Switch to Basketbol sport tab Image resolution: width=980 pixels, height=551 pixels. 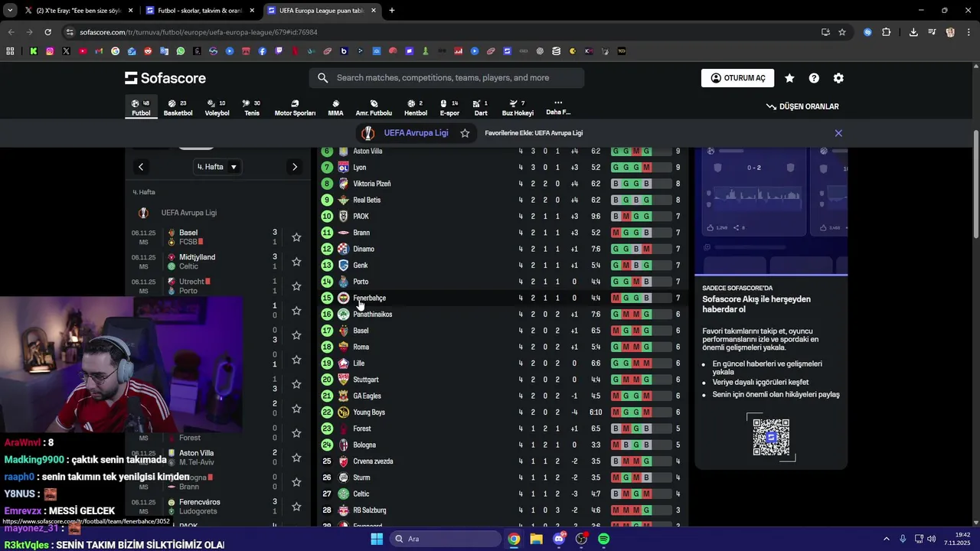(178, 108)
